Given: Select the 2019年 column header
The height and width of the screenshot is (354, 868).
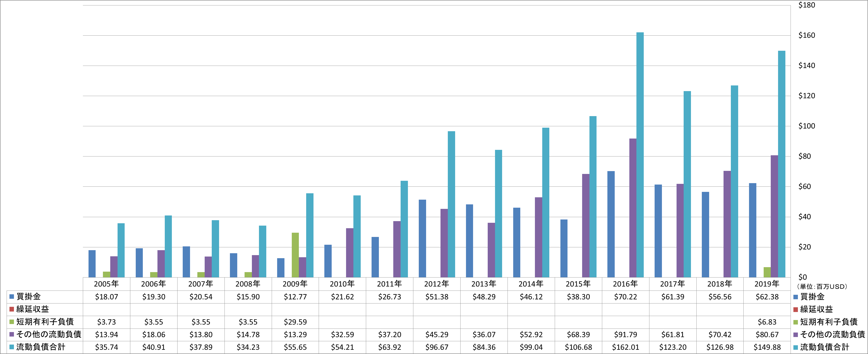Looking at the screenshot, I should [767, 284].
